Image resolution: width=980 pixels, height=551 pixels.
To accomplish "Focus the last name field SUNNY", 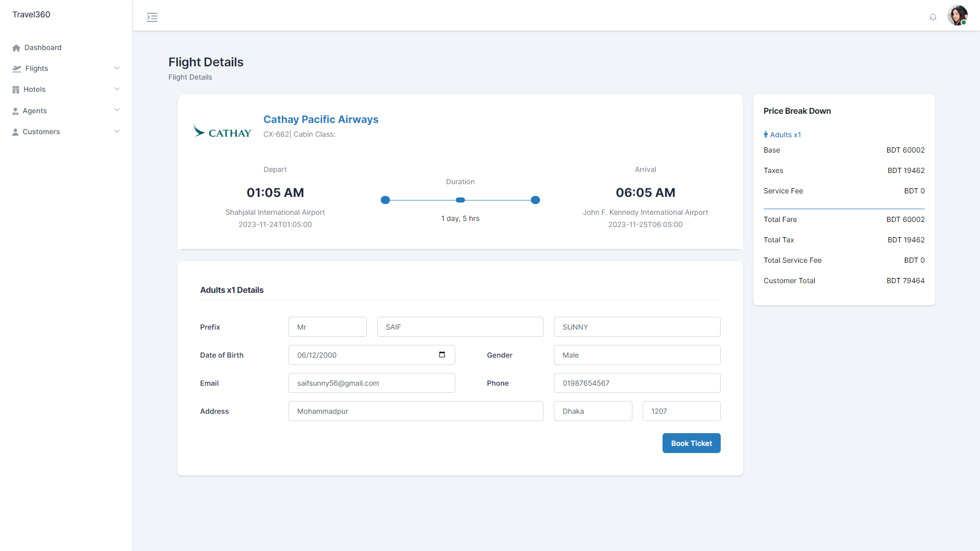I will [x=637, y=327].
